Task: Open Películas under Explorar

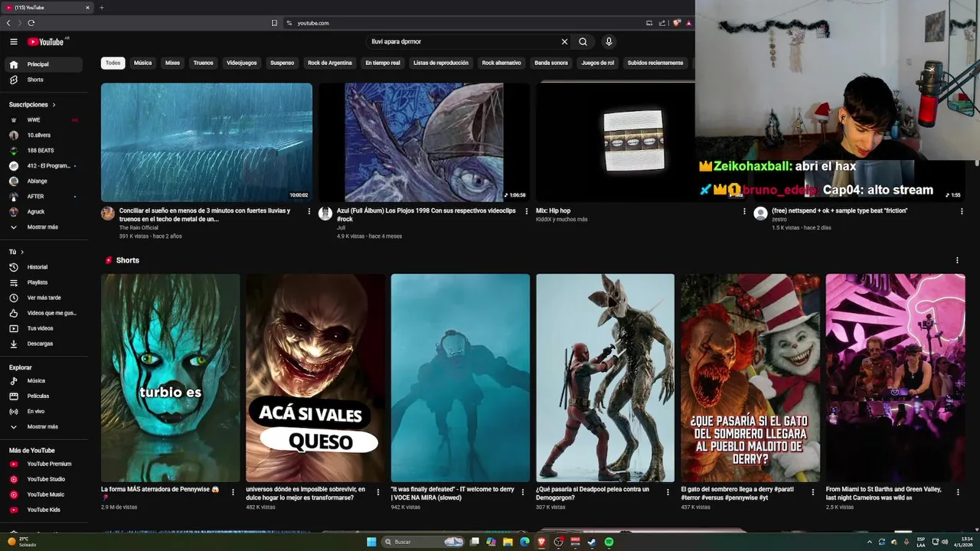Action: point(43,396)
